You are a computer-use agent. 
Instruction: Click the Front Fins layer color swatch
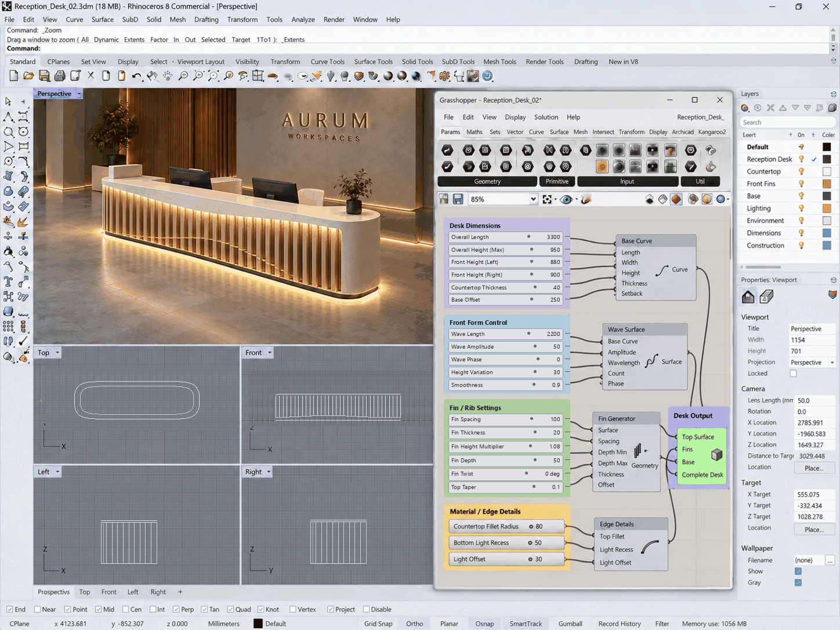click(x=827, y=184)
